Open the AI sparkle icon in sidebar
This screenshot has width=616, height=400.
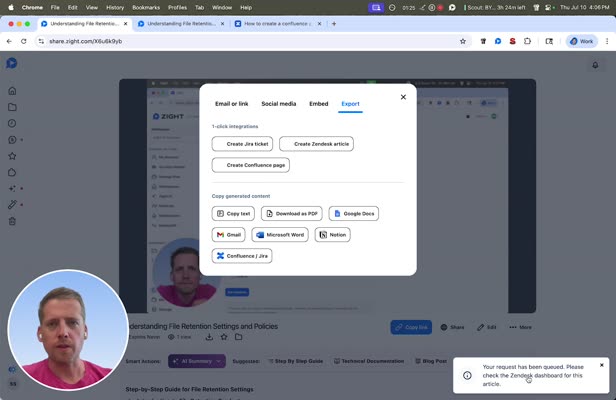pyautogui.click(x=12, y=189)
